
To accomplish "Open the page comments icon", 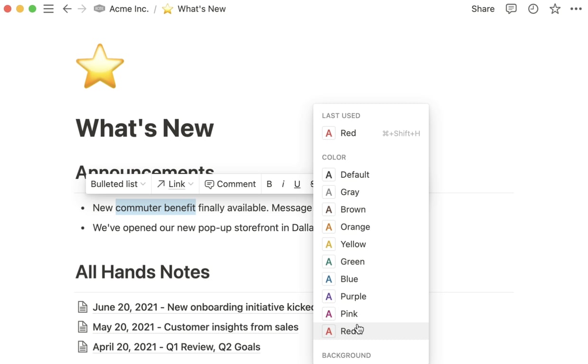I will click(511, 9).
